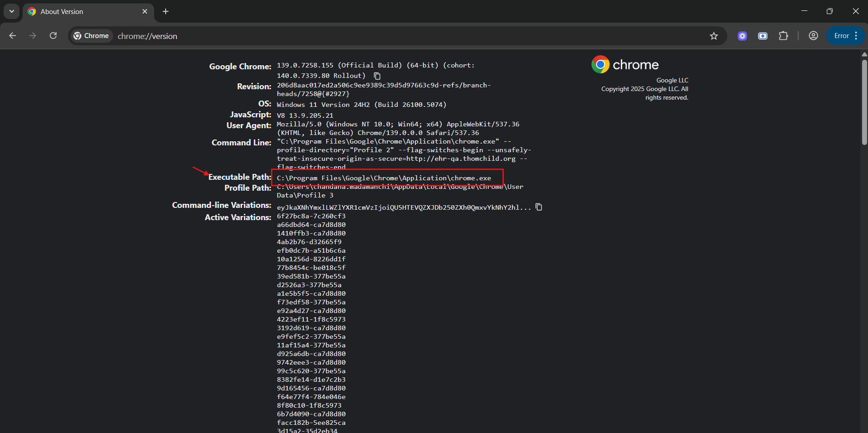Click the 'Command Line:' field label
The image size is (868, 433).
[x=241, y=143]
